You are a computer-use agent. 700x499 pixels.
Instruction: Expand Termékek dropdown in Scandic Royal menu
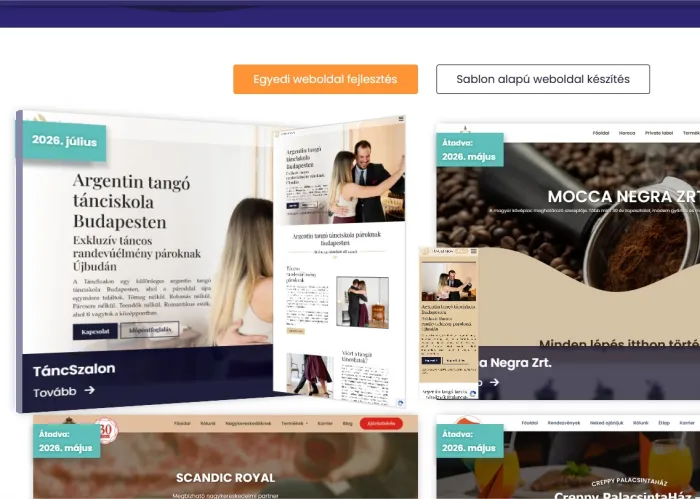coord(294,423)
